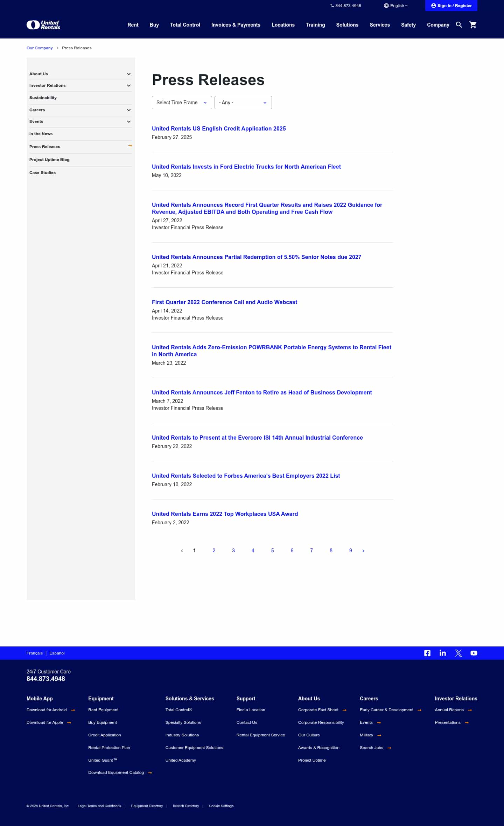The height and width of the screenshot is (826, 504).
Task: Select Project Uptime Blog in sidebar
Action: (49, 160)
